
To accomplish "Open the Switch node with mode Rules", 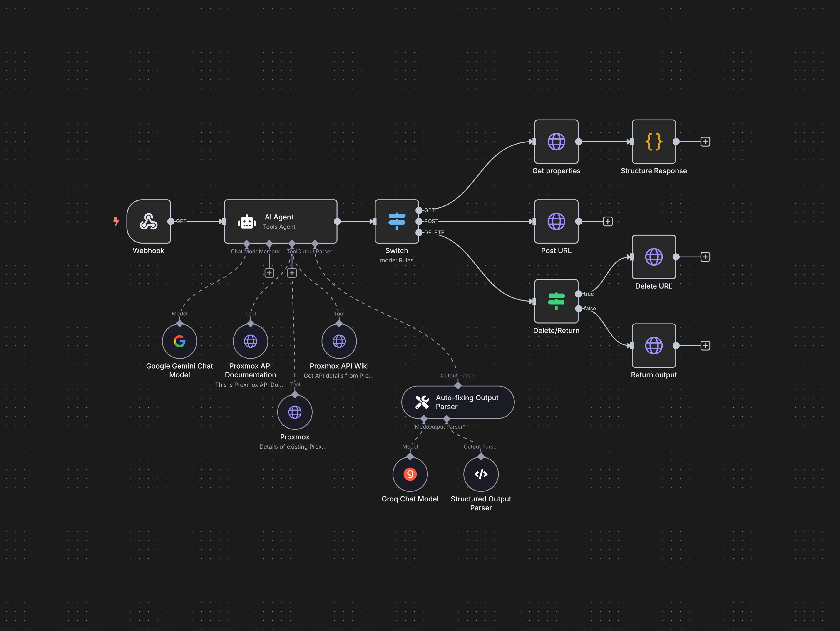I will click(396, 222).
